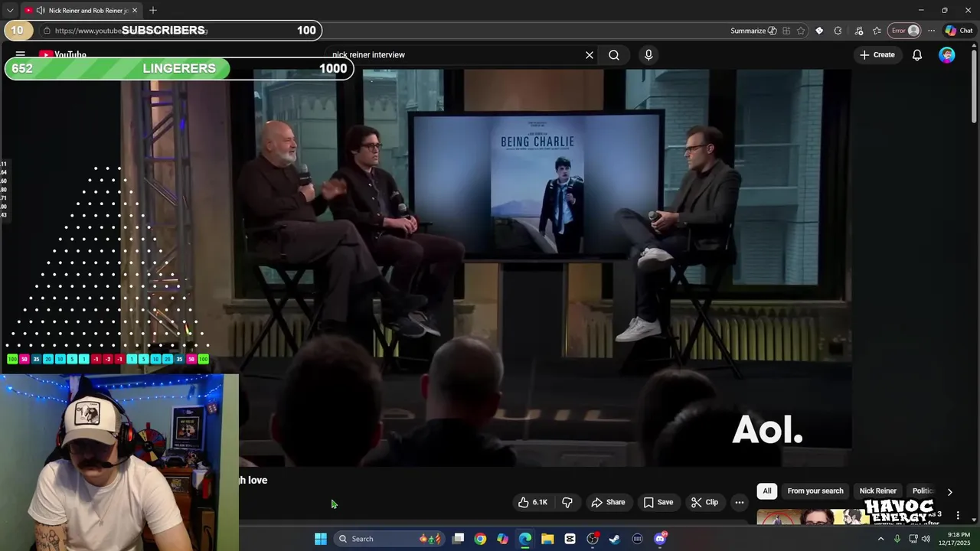Open the YouTube Create menu

tap(877, 55)
